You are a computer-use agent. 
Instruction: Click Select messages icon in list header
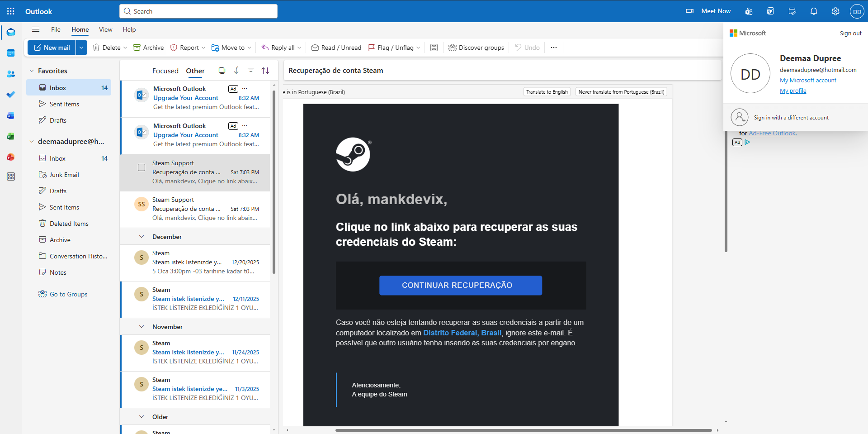pyautogui.click(x=222, y=71)
